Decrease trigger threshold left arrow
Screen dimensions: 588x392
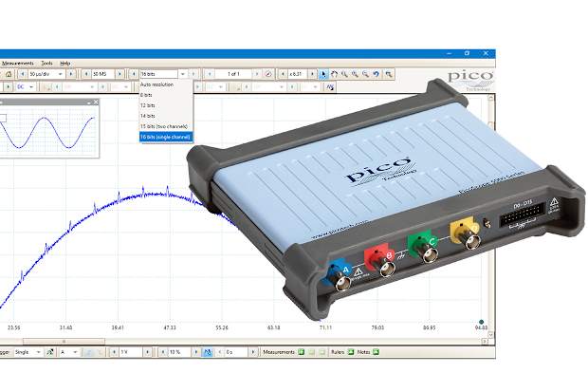(114, 352)
